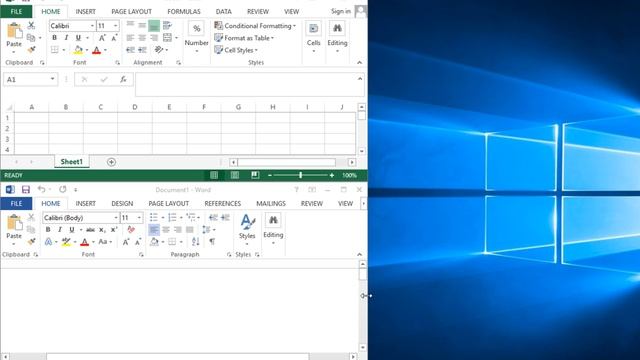The width and height of the screenshot is (640, 360).
Task: Select Format Painter brush in Excel
Action: 31,49
